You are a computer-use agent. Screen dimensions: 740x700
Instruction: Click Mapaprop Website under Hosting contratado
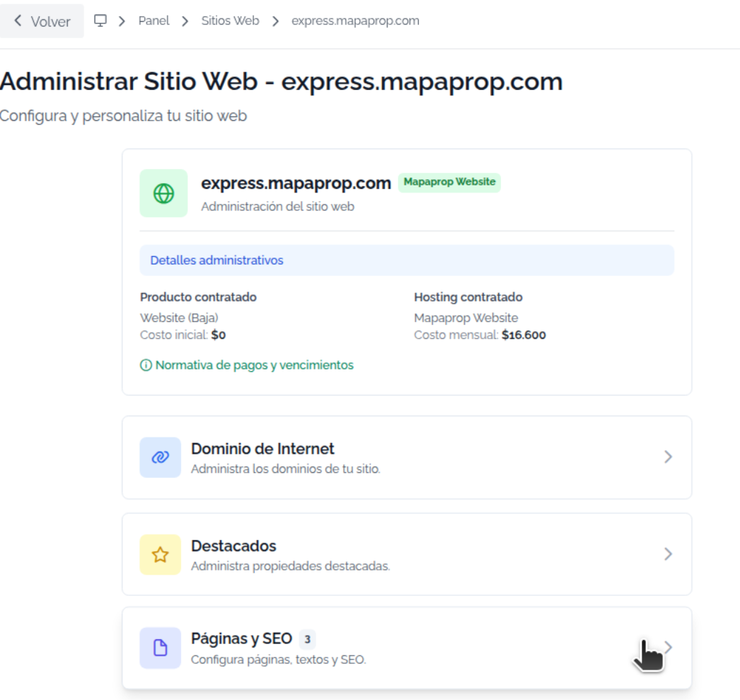click(466, 318)
